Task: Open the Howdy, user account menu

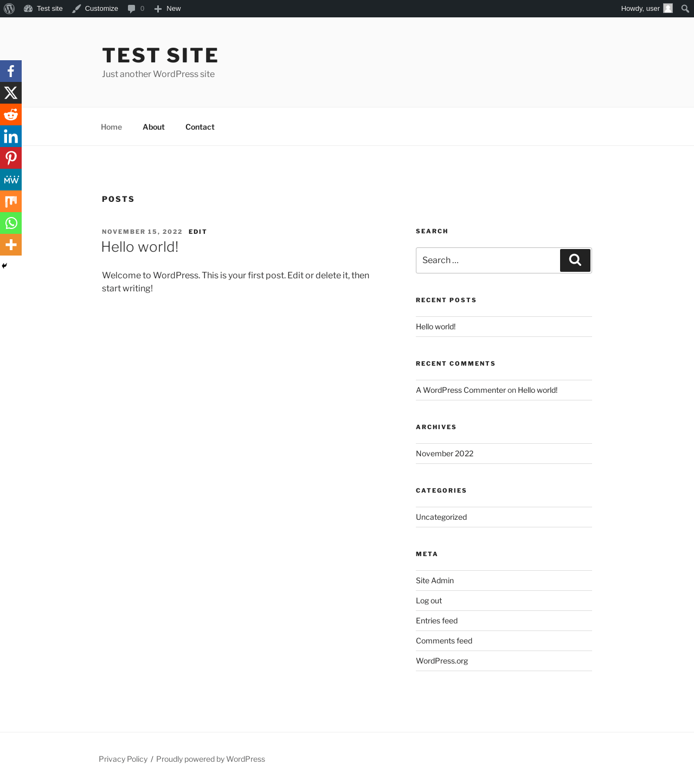Action: pos(647,9)
